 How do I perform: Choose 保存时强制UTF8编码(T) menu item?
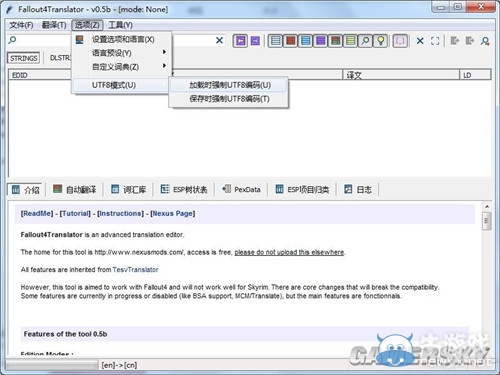[x=229, y=99]
